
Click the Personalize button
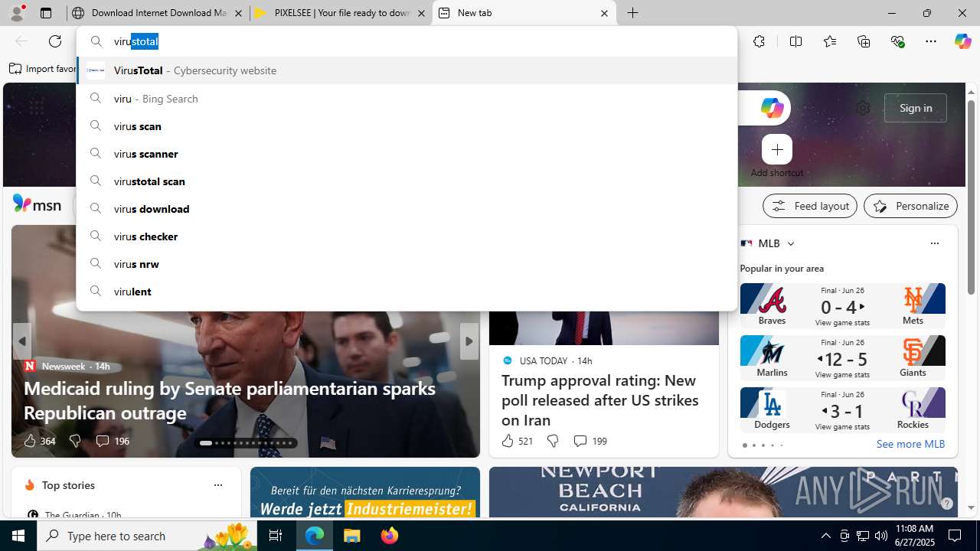[910, 206]
